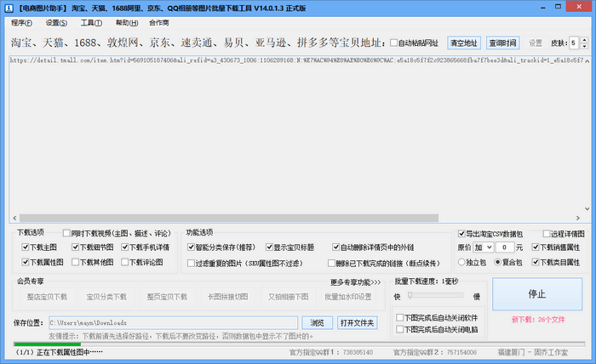Click the 整店宝贝下载 button
This screenshot has width=596, height=364.
point(47,297)
